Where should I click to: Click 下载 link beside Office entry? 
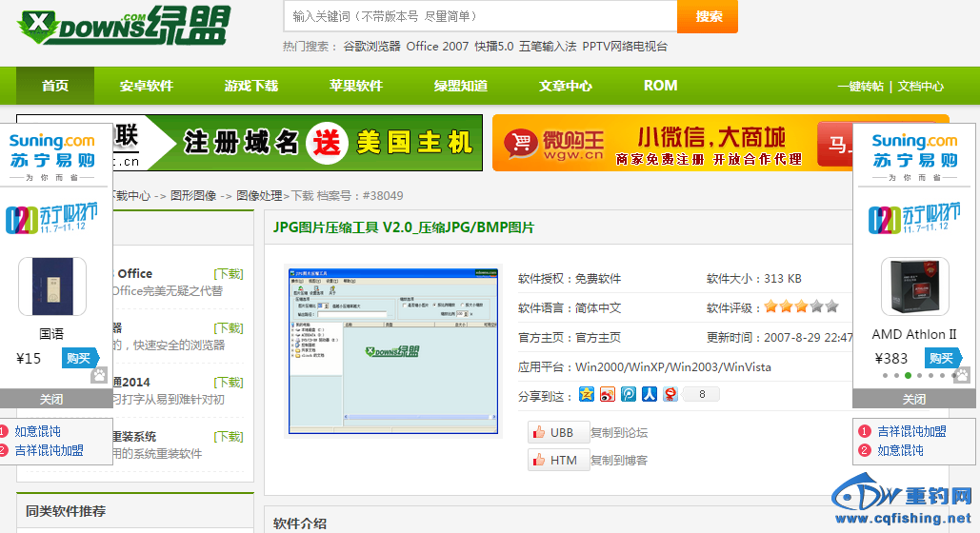(229, 274)
